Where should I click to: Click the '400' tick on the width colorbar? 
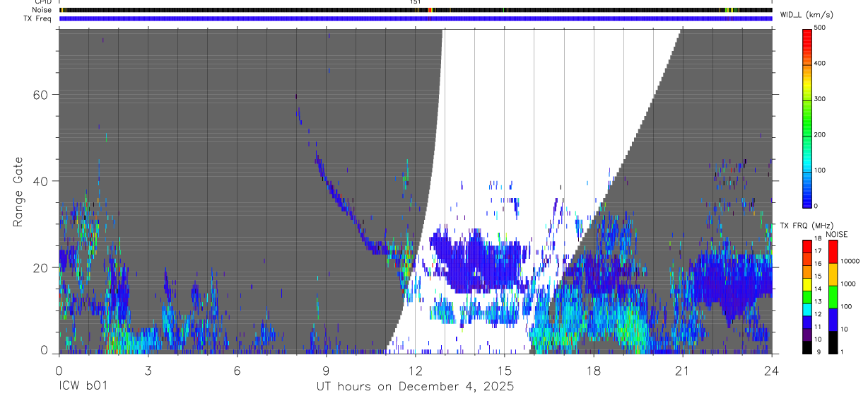click(820, 64)
